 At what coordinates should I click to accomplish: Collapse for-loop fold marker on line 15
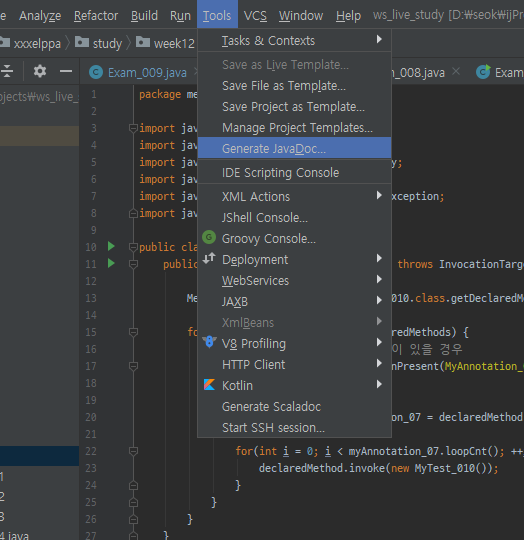point(133,332)
